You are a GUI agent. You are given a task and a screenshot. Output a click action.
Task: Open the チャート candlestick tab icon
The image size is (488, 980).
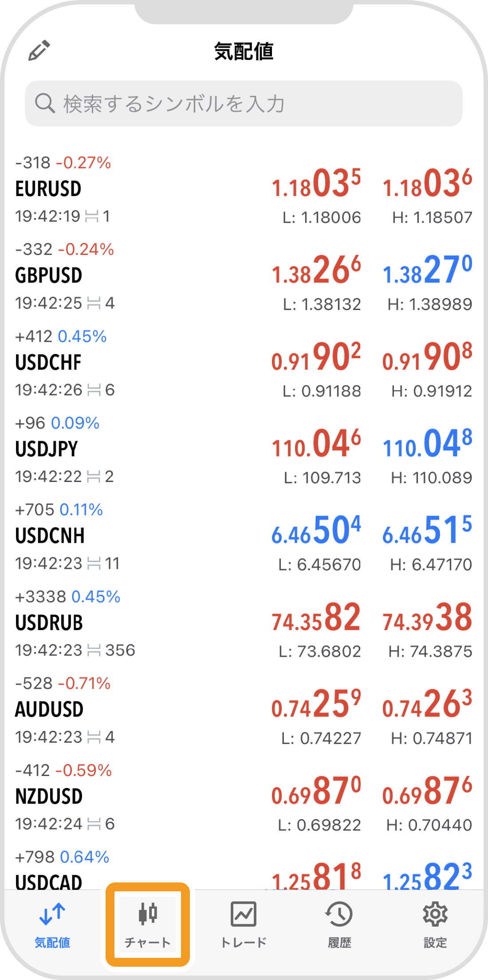point(148,914)
